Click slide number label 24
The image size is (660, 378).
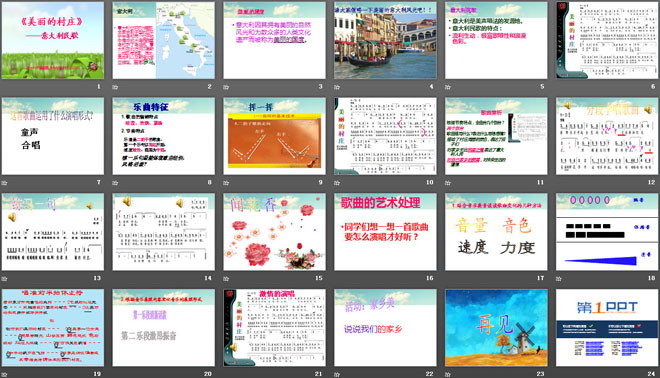652,373
